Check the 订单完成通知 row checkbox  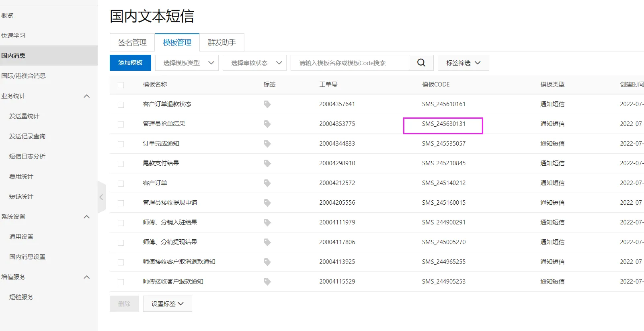[x=121, y=144]
